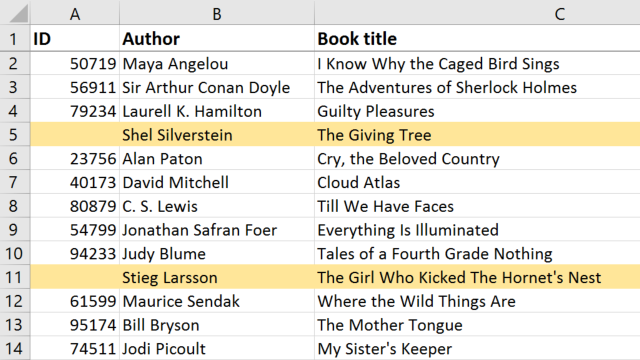The width and height of the screenshot is (640, 360).
Task: Click the Select All corner triangle
Action: tap(18, 13)
